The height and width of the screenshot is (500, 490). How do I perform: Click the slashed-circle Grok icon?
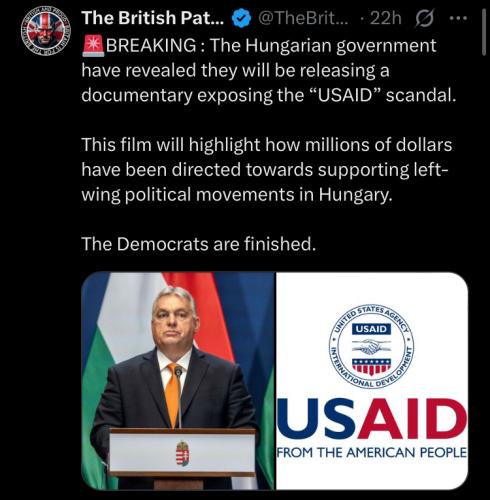tap(424, 18)
